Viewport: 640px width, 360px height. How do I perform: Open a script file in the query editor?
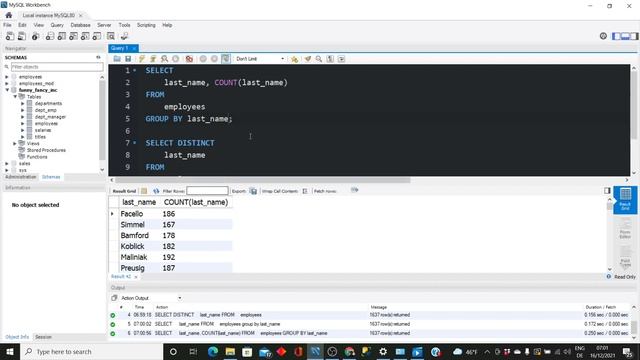pos(117,59)
